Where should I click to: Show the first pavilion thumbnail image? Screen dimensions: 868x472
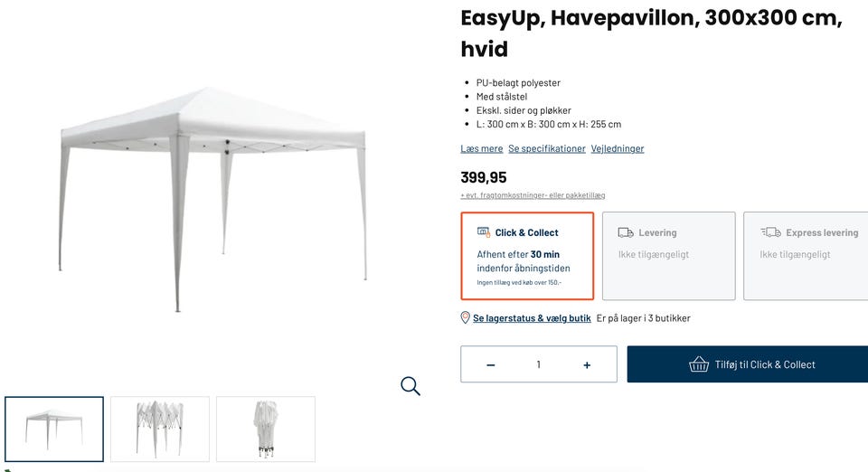54,429
